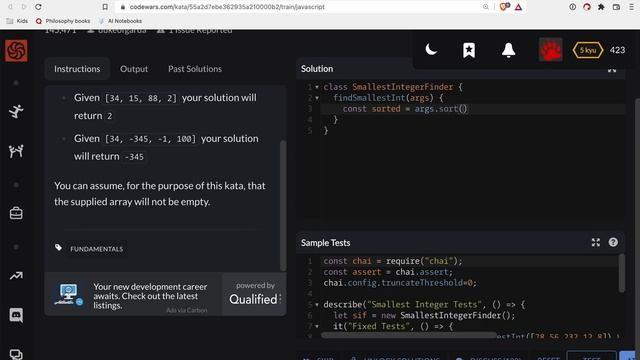Collapse the it Fixed Tests fold arrow
The height and width of the screenshot is (360, 640).
coord(317,326)
